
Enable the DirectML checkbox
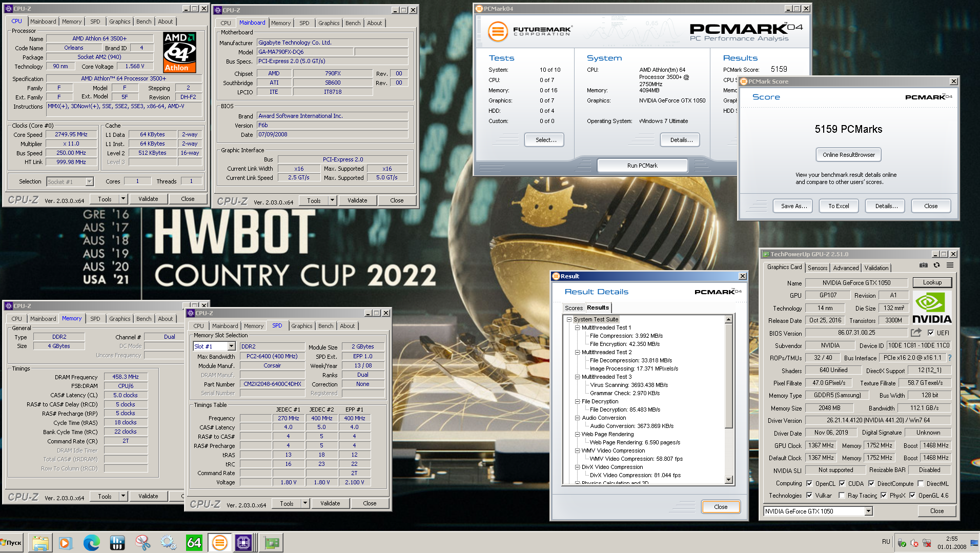tap(921, 483)
